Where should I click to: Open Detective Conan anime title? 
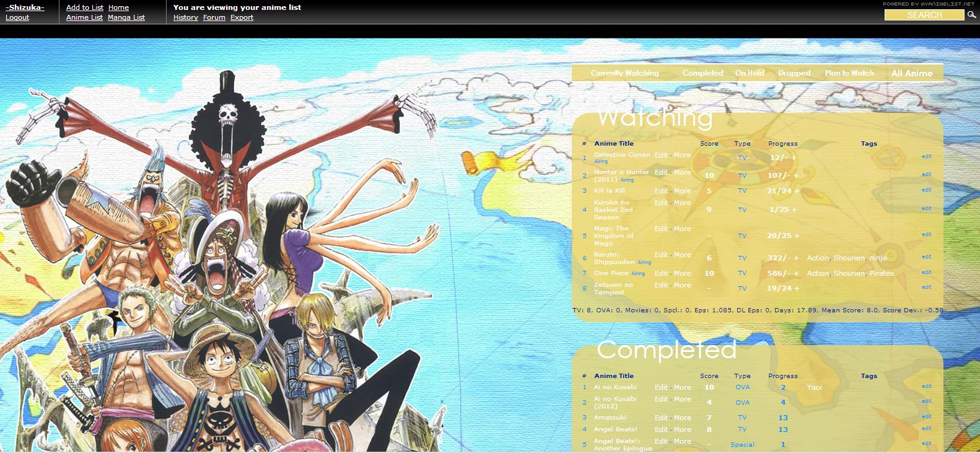pyautogui.click(x=622, y=155)
